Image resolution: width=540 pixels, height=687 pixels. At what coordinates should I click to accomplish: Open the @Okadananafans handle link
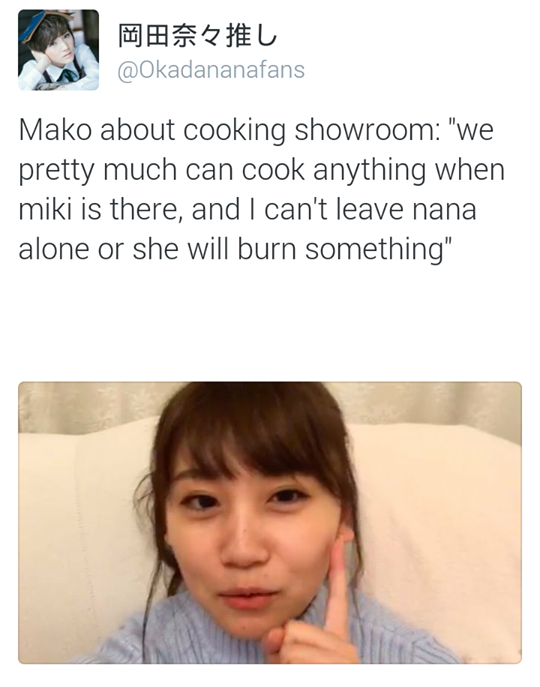point(211,70)
